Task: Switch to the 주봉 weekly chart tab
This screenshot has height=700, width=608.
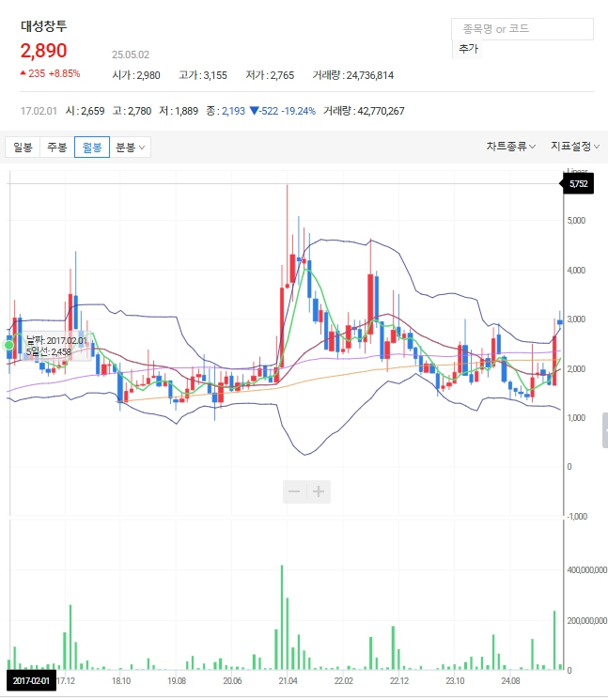Action: click(57, 148)
